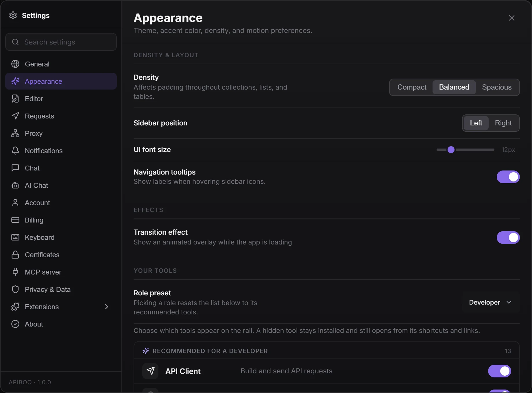532x393 pixels.
Task: Expand the Extensions submenu chevron
Action: tap(106, 307)
